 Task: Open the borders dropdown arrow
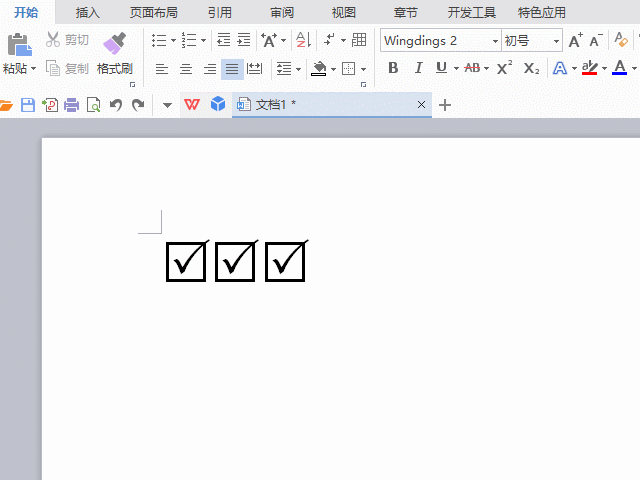(363, 69)
